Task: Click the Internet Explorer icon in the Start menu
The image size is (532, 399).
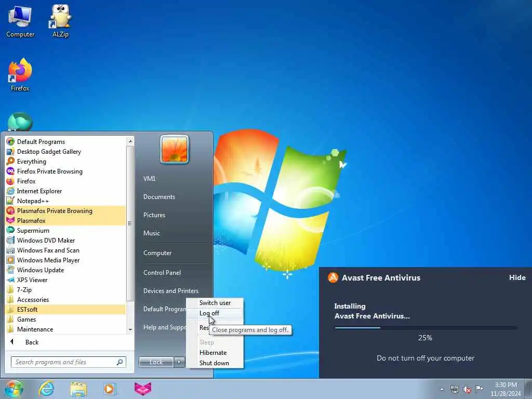Action: coord(10,191)
